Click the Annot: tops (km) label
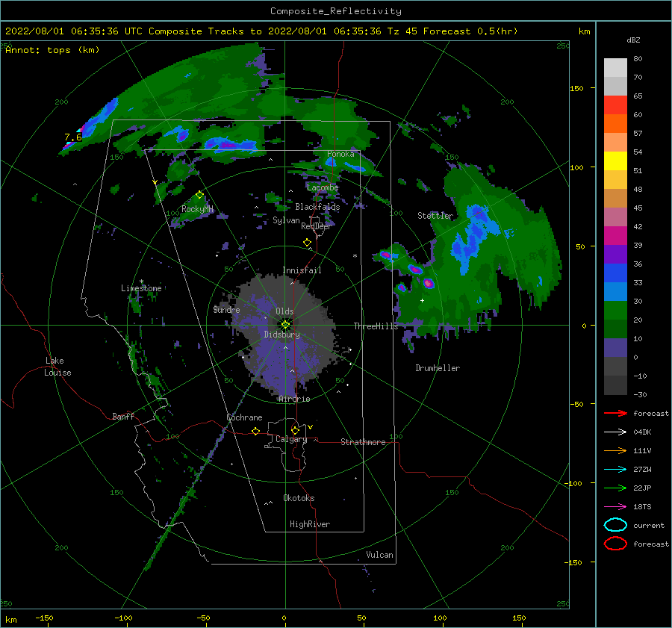The width and height of the screenshot is (672, 628). 52,50
